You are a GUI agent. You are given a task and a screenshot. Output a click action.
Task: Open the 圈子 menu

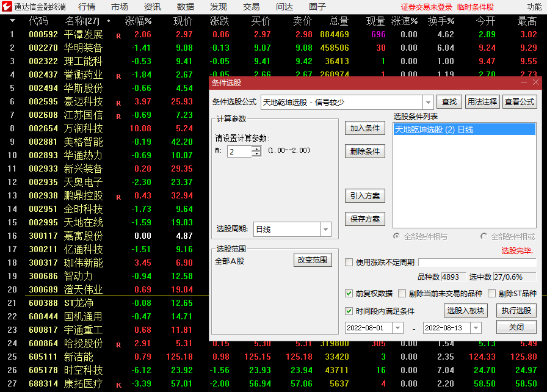(317, 7)
